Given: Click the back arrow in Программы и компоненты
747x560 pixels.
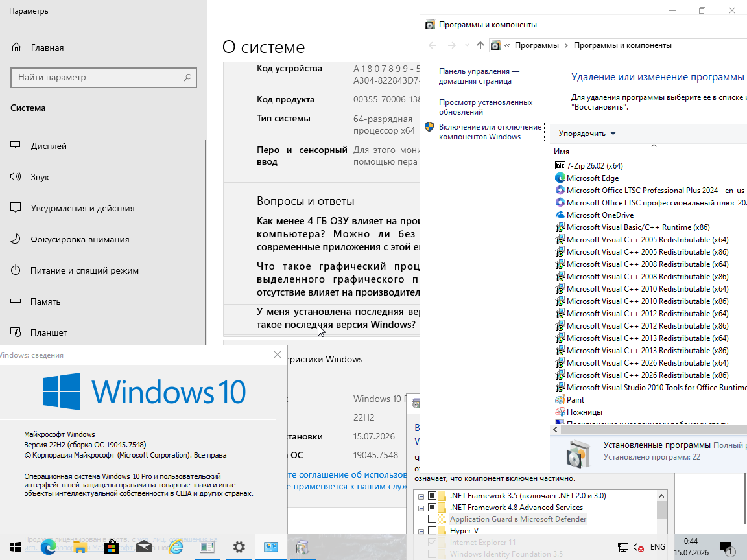Looking at the screenshot, I should click(433, 45).
